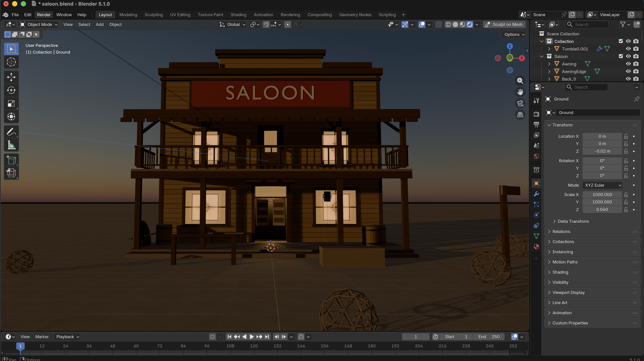Switch to the Shading workspace tab
The height and width of the screenshot is (361, 644).
click(x=239, y=15)
